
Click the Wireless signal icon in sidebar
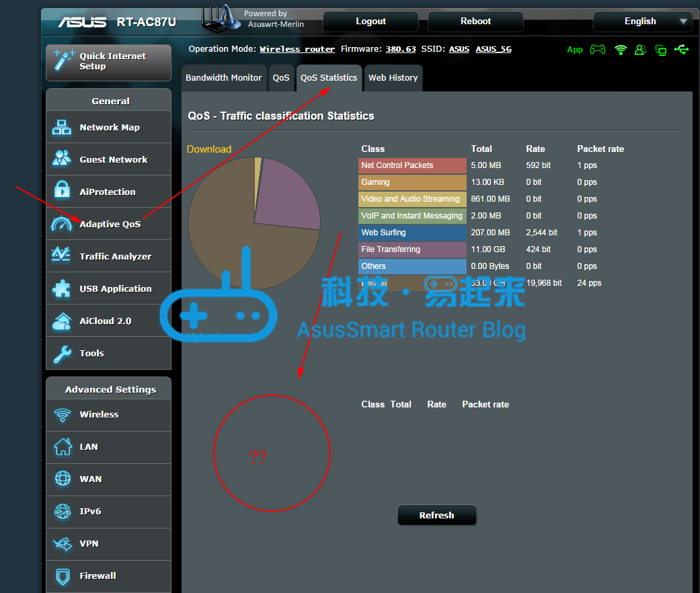coord(63,415)
